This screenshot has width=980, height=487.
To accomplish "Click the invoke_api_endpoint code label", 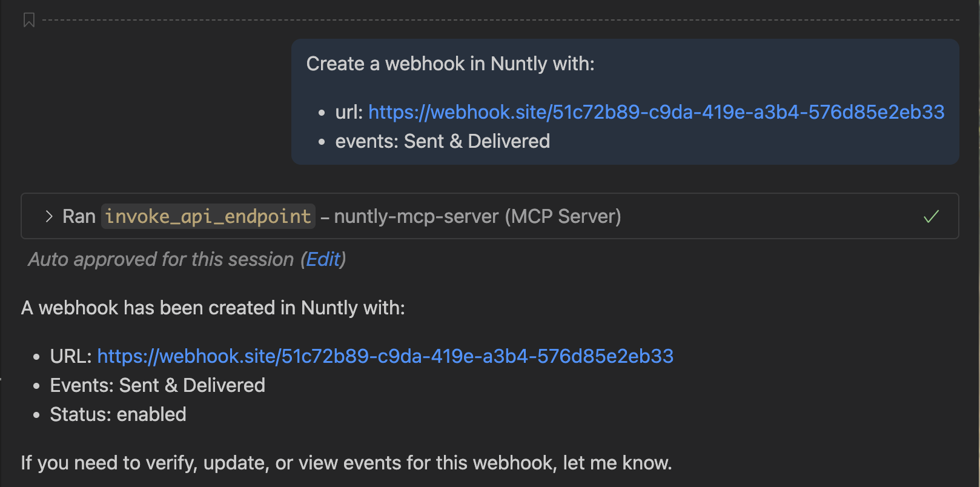I will coord(208,216).
